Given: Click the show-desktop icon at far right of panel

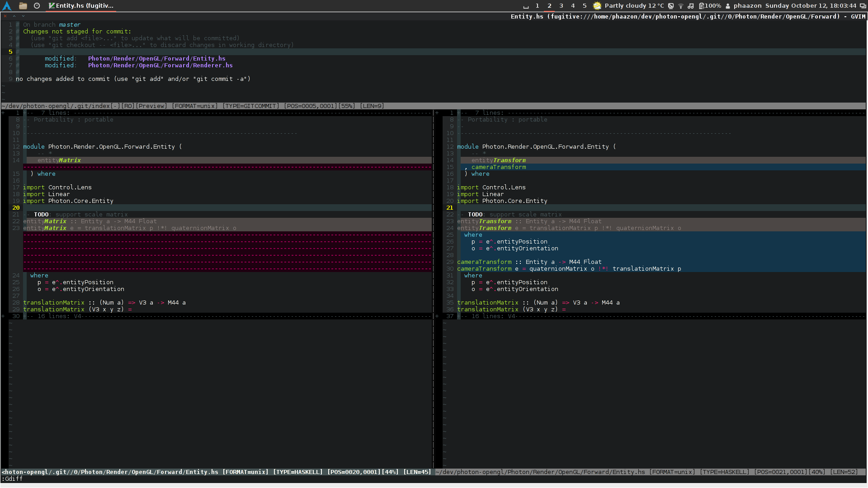Looking at the screenshot, I should (863, 6).
